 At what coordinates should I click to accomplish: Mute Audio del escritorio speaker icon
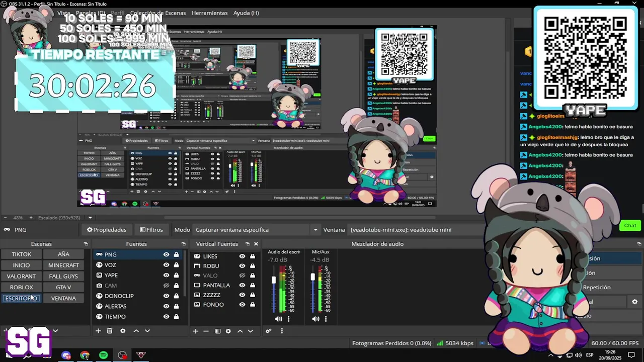(278, 319)
